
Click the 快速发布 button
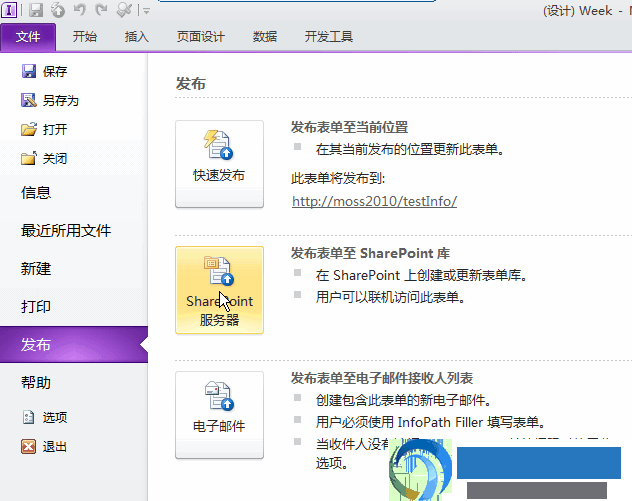219,164
